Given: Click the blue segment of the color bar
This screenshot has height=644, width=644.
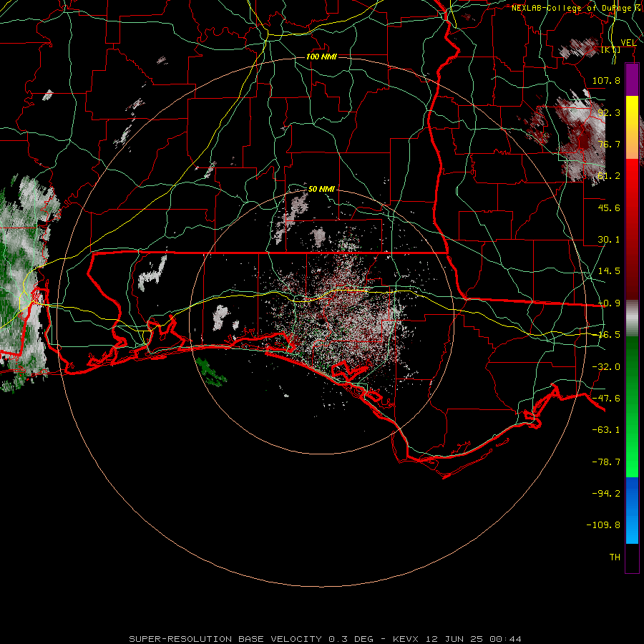Looking at the screenshot, I should click(x=632, y=510).
